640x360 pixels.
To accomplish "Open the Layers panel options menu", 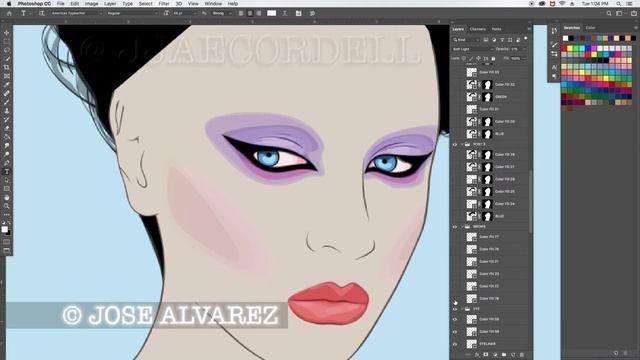I will pos(529,29).
